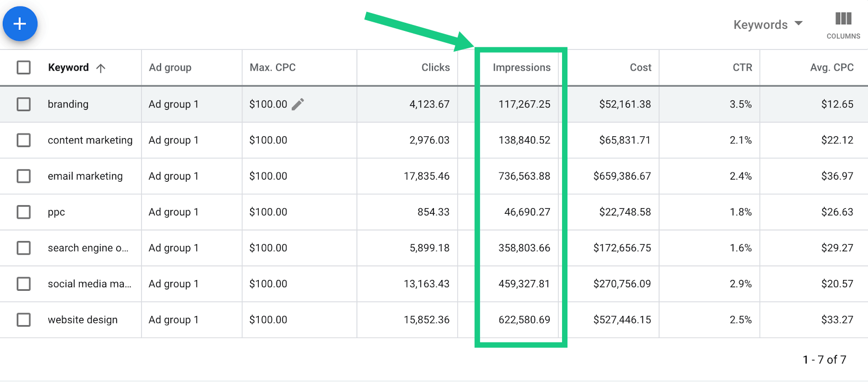Screen dimensions: 868x382
Task: Select the branding keyword cell
Action: [x=68, y=104]
